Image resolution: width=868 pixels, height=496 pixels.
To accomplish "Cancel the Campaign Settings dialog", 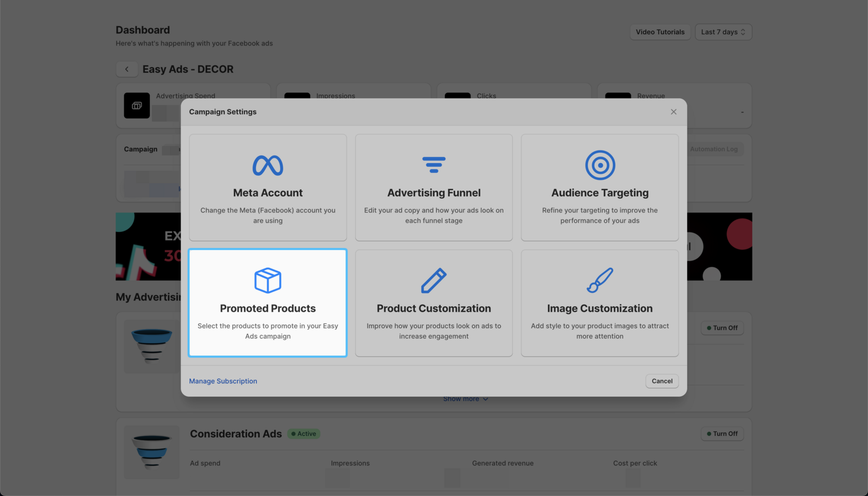I will tap(661, 381).
